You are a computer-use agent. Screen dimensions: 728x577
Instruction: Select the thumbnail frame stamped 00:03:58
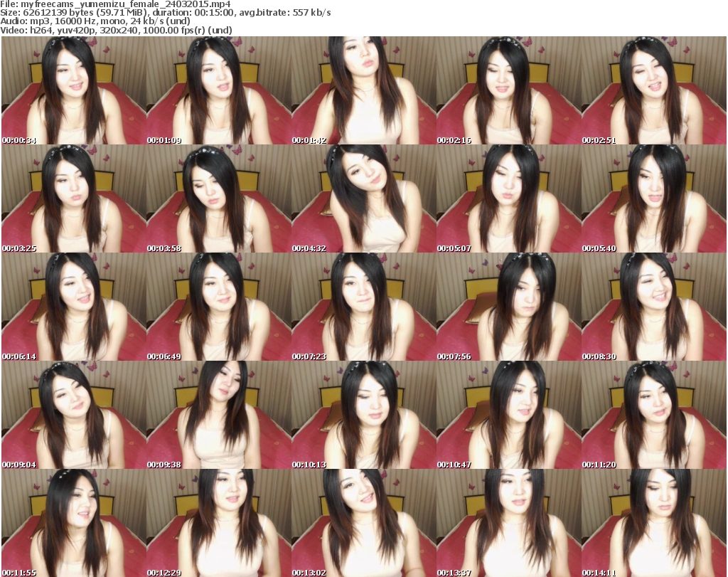pyautogui.click(x=219, y=198)
